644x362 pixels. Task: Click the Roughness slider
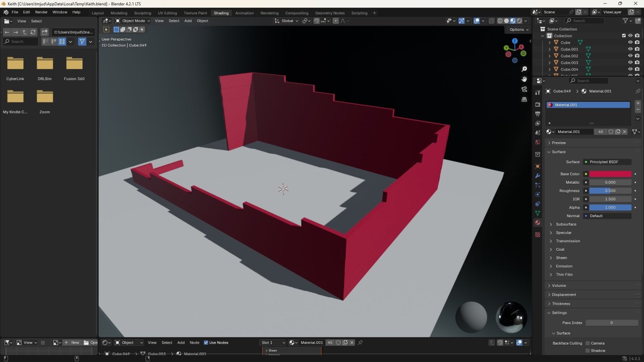[610, 191]
